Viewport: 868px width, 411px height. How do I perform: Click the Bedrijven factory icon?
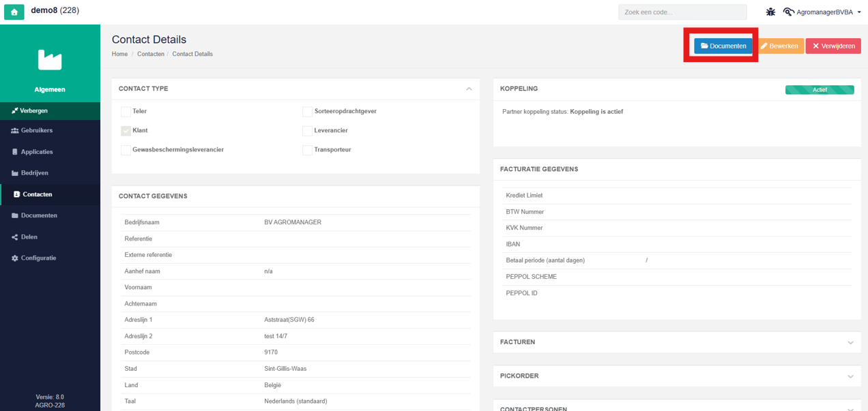click(14, 173)
